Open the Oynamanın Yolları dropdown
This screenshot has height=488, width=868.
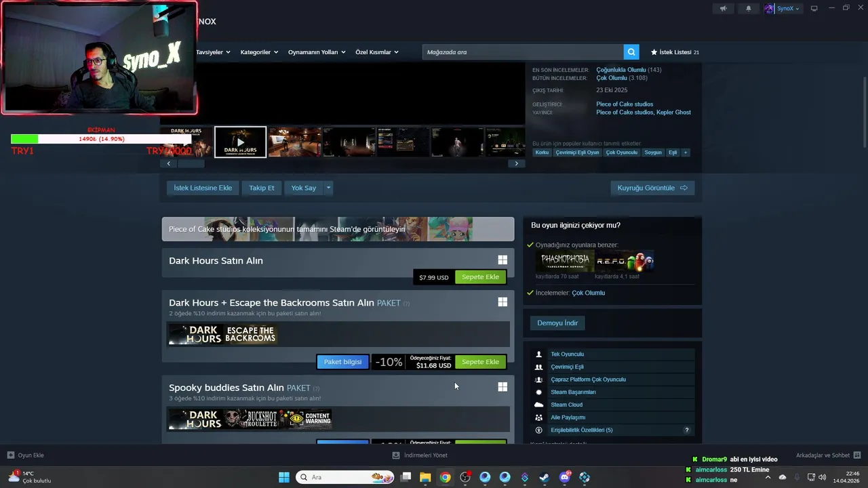click(x=317, y=52)
